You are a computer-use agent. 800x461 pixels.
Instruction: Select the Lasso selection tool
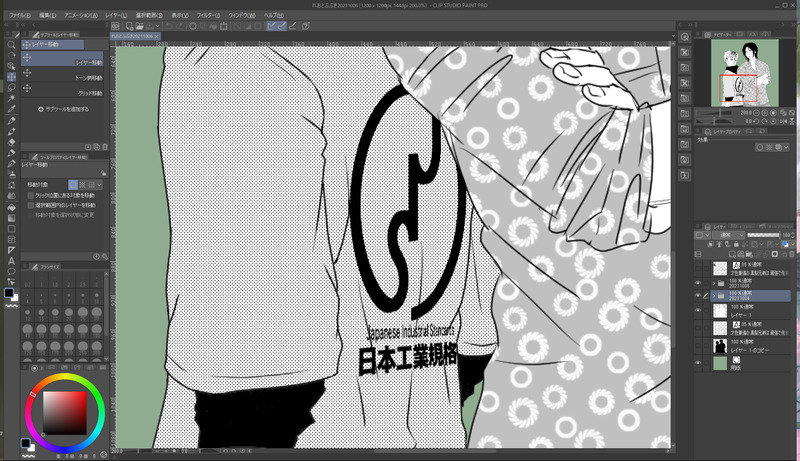tap(11, 87)
